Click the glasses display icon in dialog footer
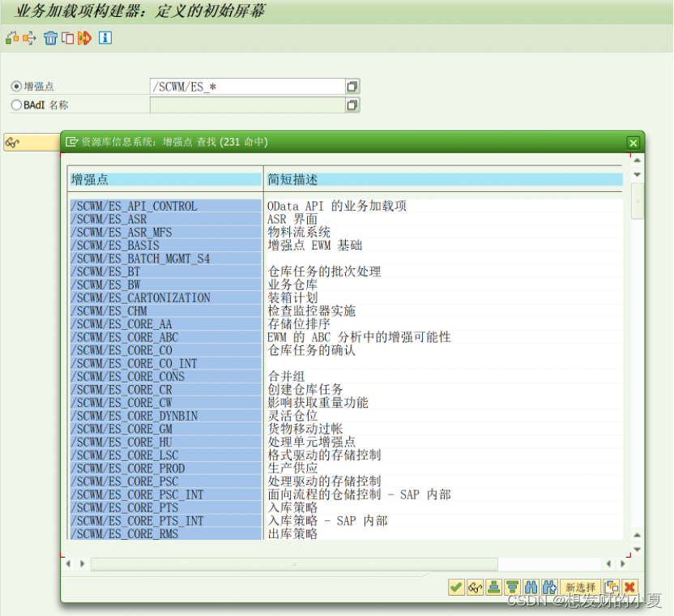 475,587
